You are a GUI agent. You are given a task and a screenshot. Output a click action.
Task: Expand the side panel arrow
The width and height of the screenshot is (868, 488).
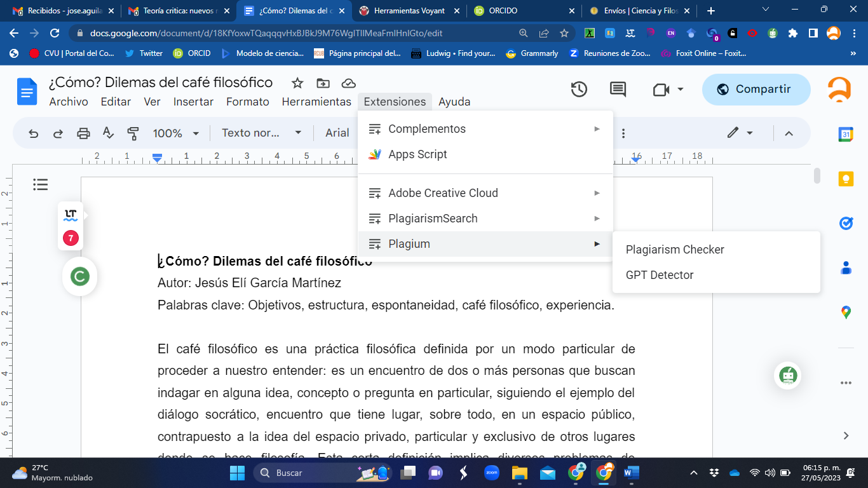846,435
